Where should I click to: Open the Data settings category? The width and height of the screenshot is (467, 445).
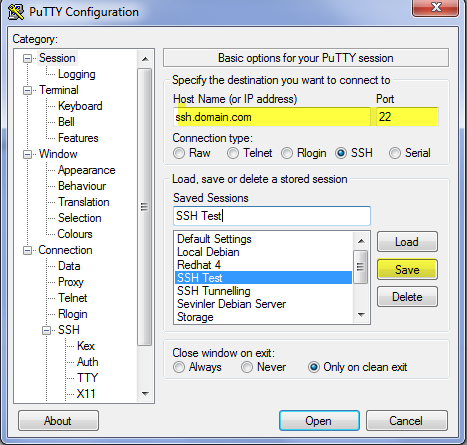tap(69, 266)
